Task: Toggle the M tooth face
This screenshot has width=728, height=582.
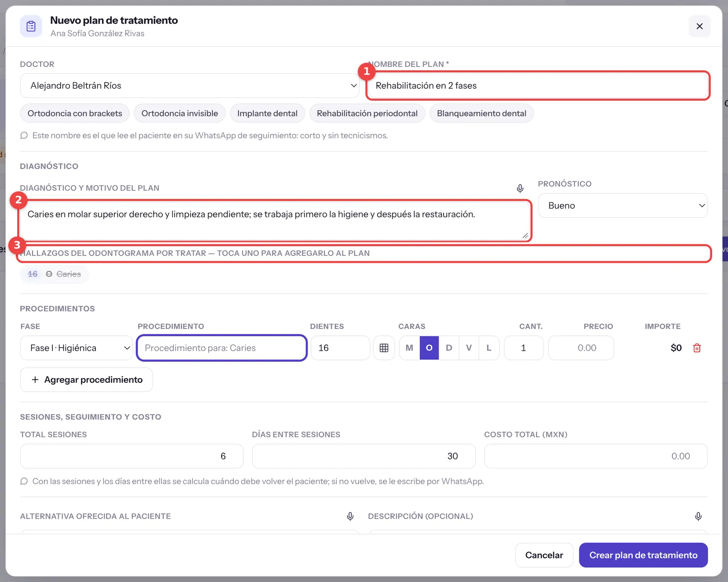Action: coord(409,348)
